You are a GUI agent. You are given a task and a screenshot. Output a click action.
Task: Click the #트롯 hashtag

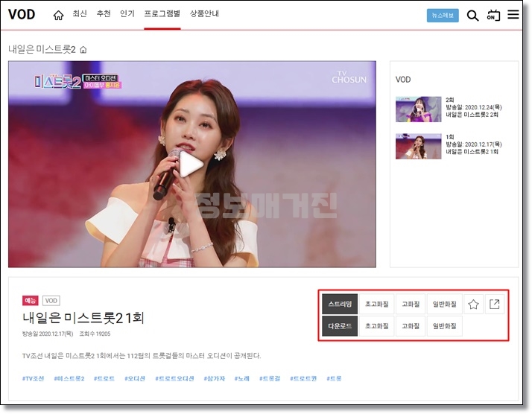pos(334,378)
